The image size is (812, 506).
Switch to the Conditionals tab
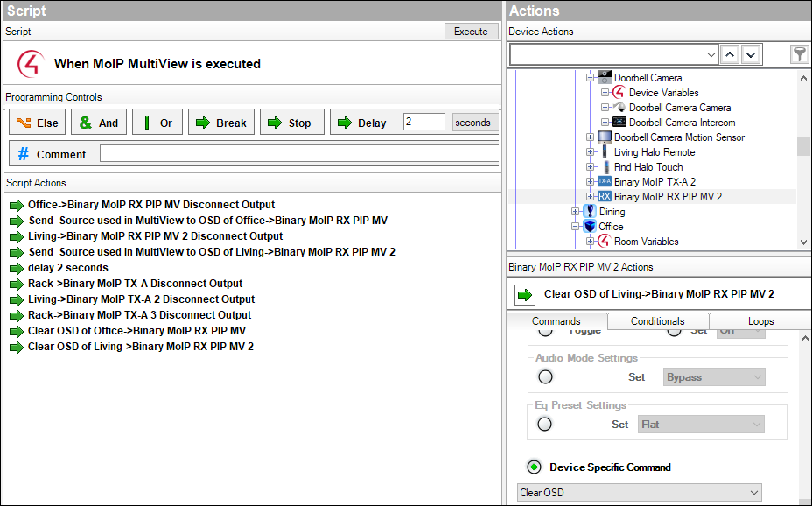(x=657, y=321)
